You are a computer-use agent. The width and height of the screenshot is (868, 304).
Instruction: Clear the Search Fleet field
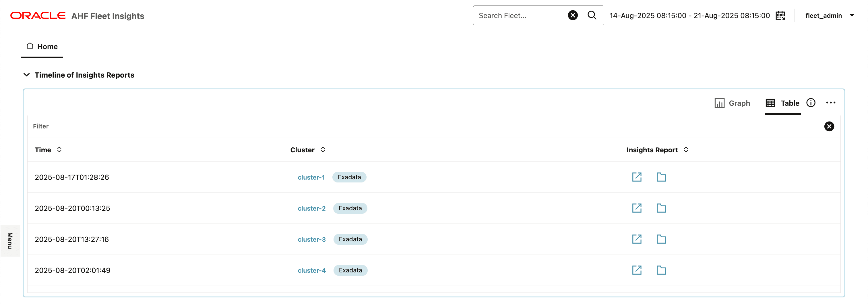573,16
